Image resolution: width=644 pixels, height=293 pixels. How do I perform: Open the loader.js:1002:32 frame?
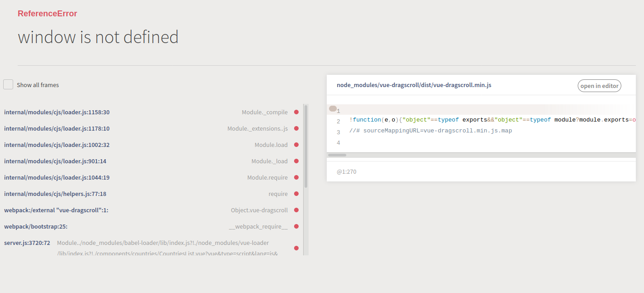coord(57,145)
